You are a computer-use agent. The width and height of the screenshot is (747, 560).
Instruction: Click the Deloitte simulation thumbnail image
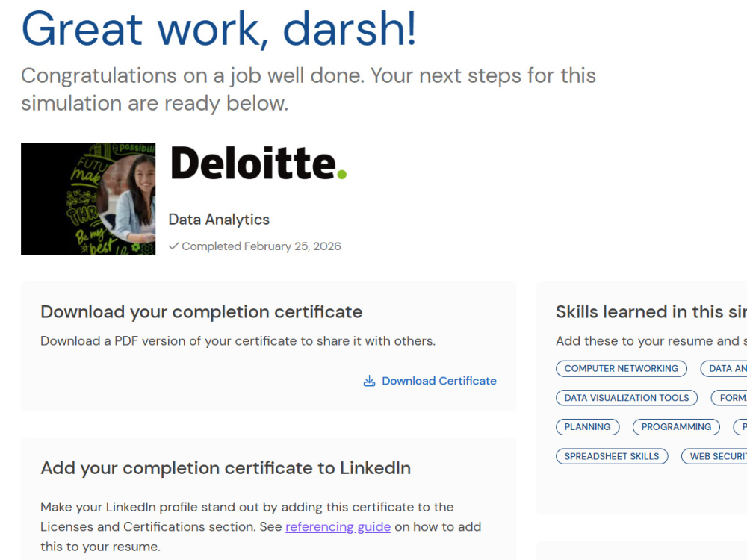click(x=88, y=199)
